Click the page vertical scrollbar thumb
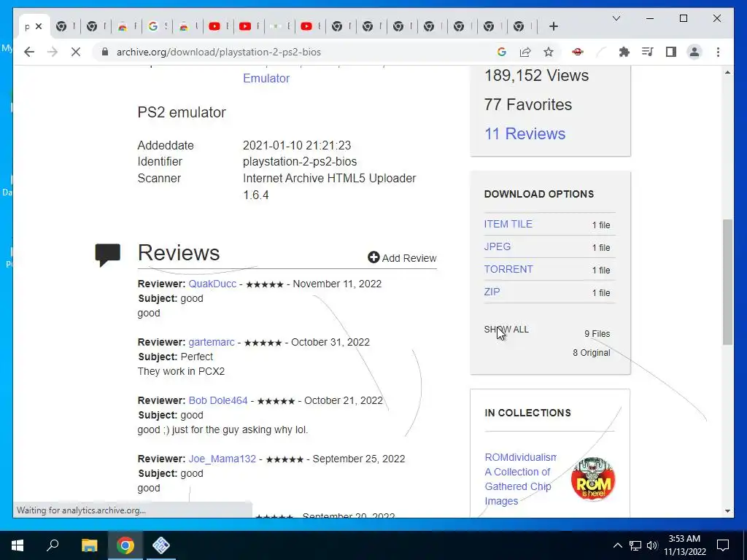Image resolution: width=747 pixels, height=560 pixels. point(727,282)
